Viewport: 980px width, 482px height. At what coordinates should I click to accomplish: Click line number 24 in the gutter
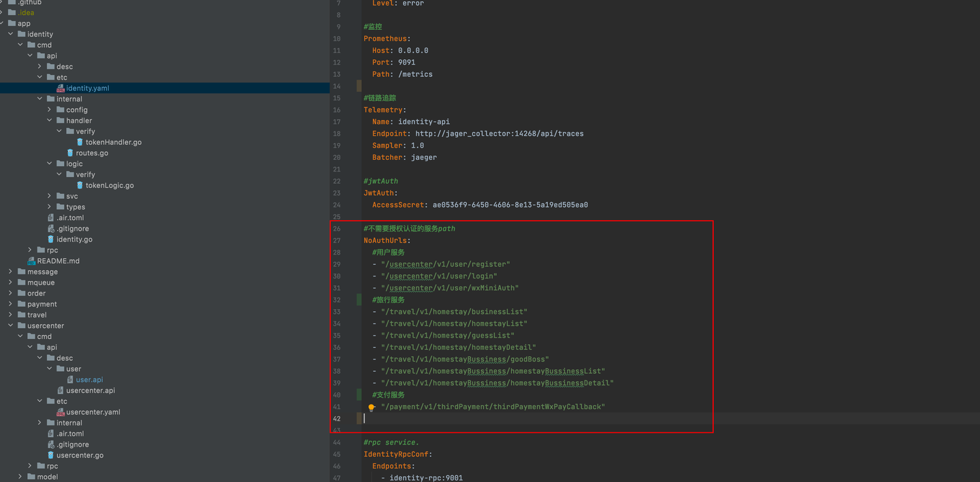click(337, 205)
